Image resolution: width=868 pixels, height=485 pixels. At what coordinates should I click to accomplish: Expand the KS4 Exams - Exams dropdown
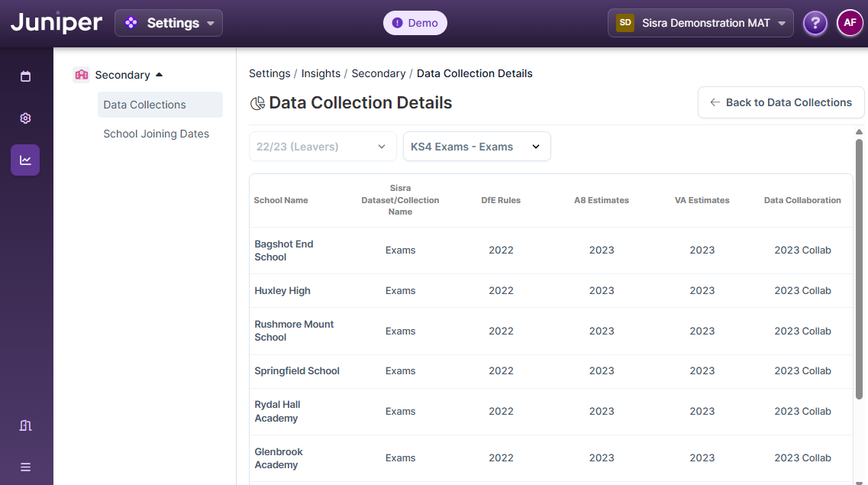tap(476, 147)
